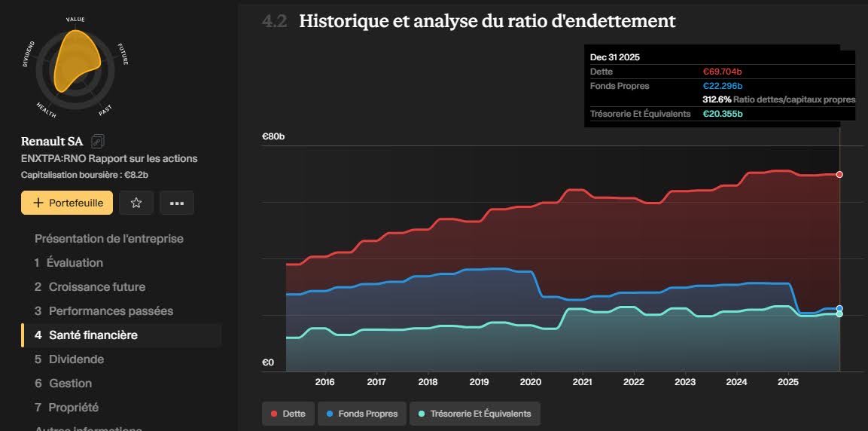This screenshot has width=868, height=431.
Task: Click the 2022 x-axis label
Action: pos(634,382)
